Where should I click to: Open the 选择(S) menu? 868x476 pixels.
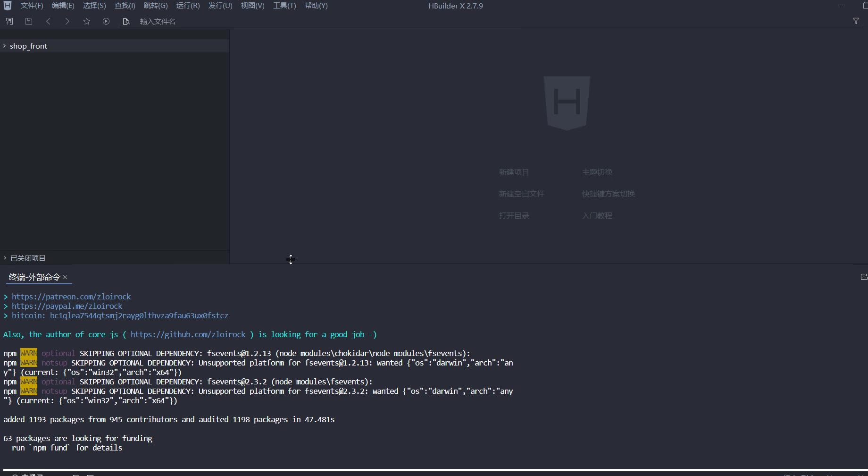click(x=94, y=6)
